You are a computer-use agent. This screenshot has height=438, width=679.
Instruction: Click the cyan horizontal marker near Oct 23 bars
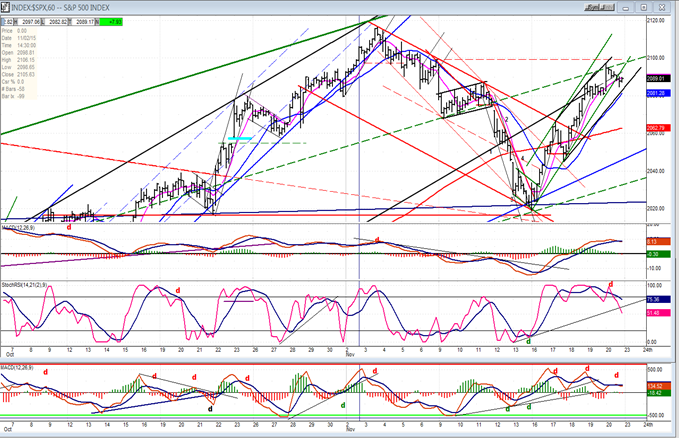tap(239, 139)
